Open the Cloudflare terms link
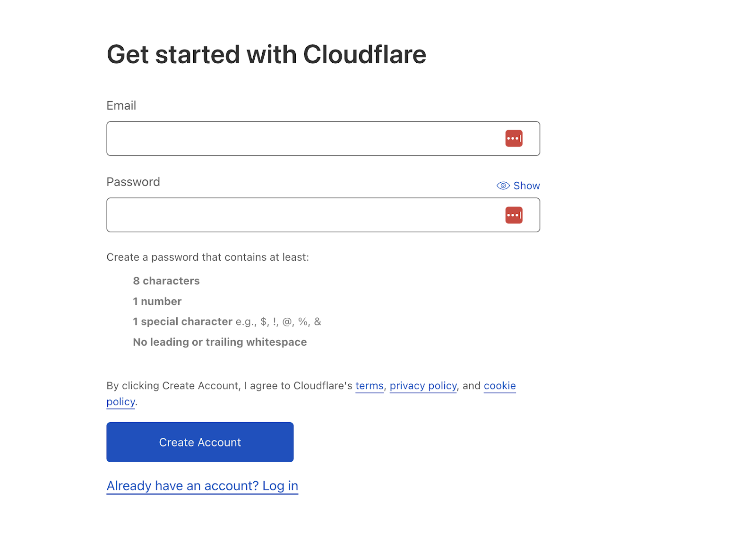 click(369, 386)
